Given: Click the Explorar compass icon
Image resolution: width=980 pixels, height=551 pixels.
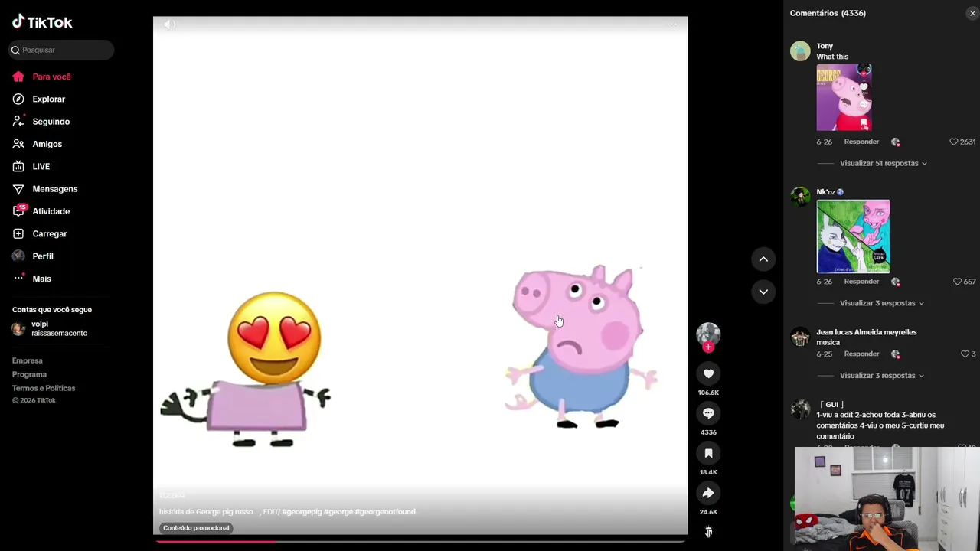Looking at the screenshot, I should 18,99.
